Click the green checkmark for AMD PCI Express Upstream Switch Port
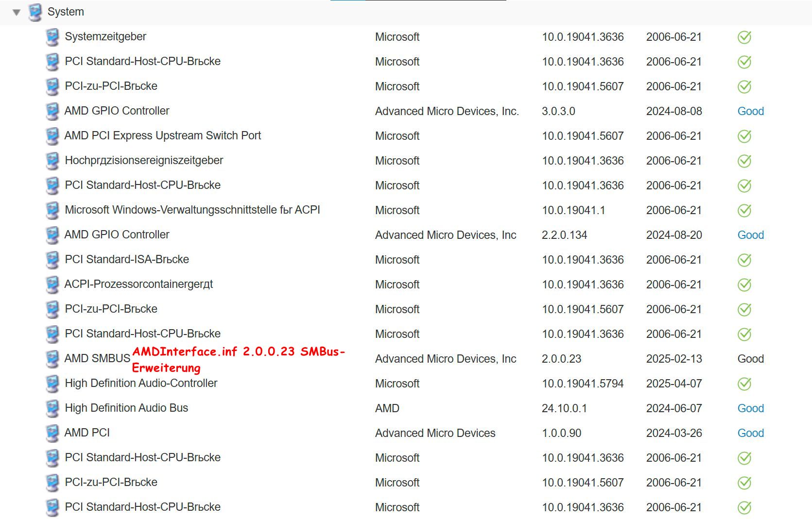This screenshot has height=519, width=812. [x=744, y=136]
